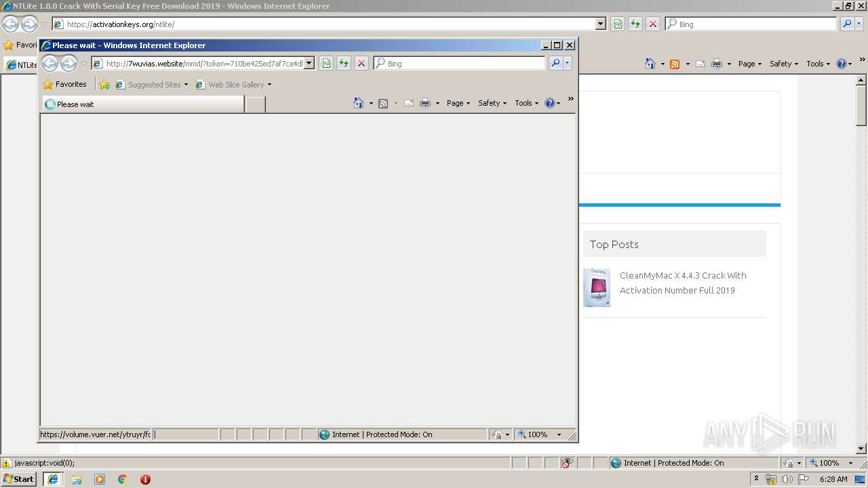Viewport: 868px width, 488px height.
Task: Open Suggested Sites in popup favorites bar
Action: (x=152, y=85)
